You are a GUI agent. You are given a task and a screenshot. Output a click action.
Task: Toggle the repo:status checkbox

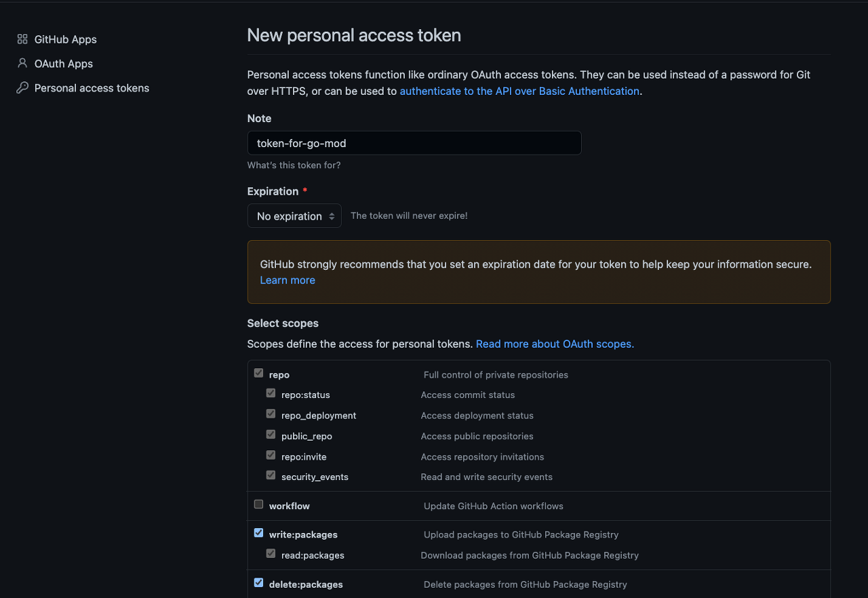(271, 393)
